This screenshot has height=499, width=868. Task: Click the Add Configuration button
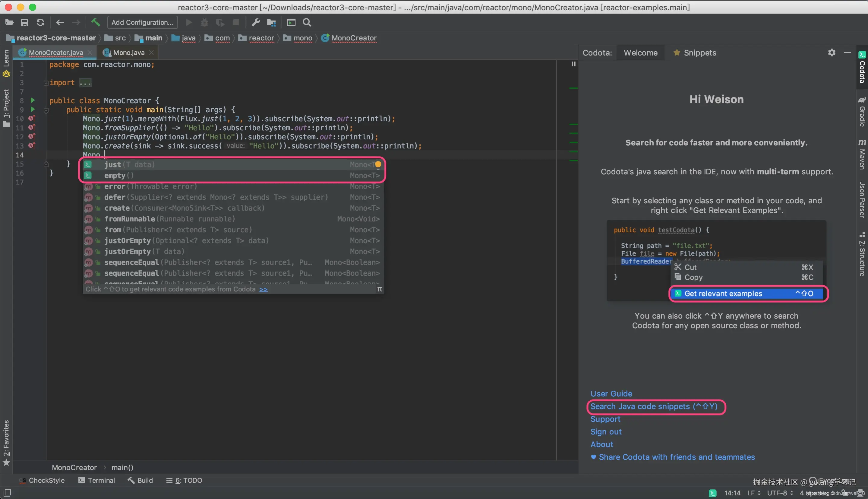point(142,22)
